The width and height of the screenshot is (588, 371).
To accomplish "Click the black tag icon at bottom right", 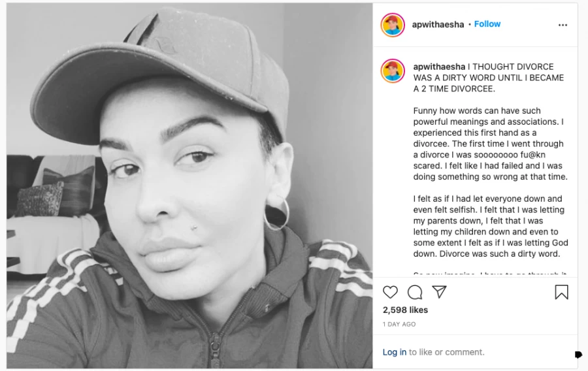I will [x=578, y=354].
